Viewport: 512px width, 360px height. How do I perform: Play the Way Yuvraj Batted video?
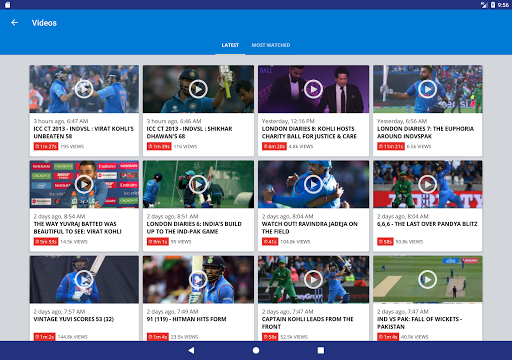tap(84, 184)
